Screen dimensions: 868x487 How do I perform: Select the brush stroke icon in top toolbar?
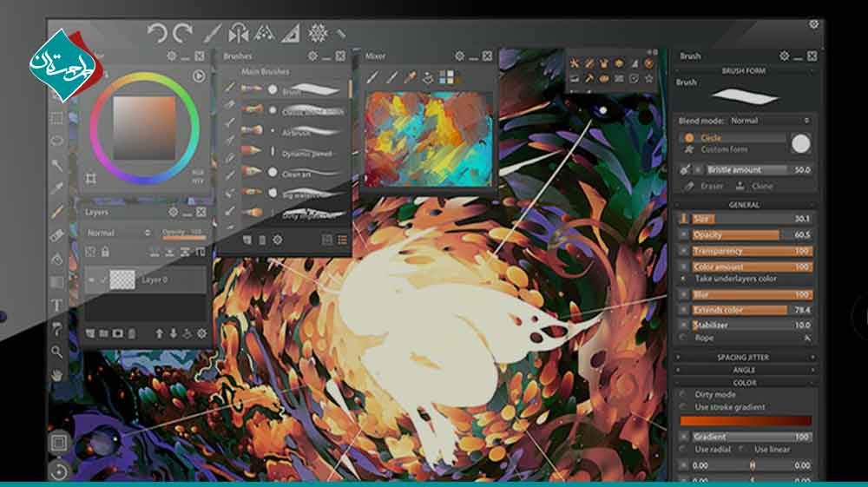click(x=212, y=33)
